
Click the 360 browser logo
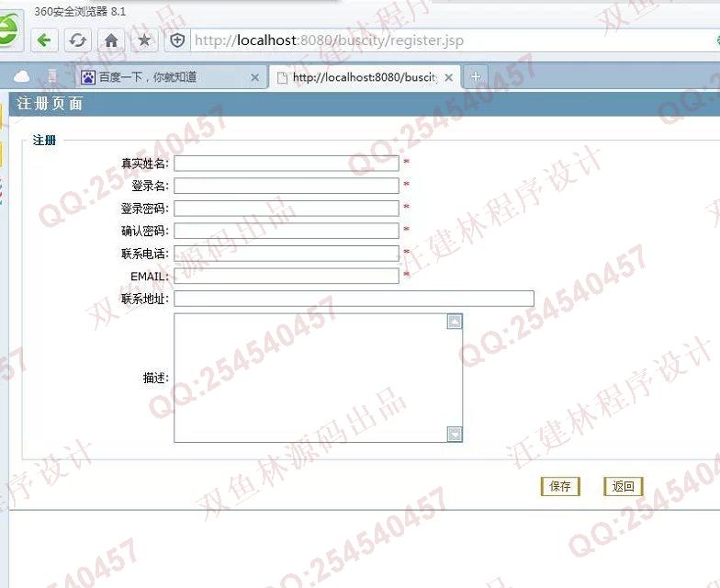(8, 28)
